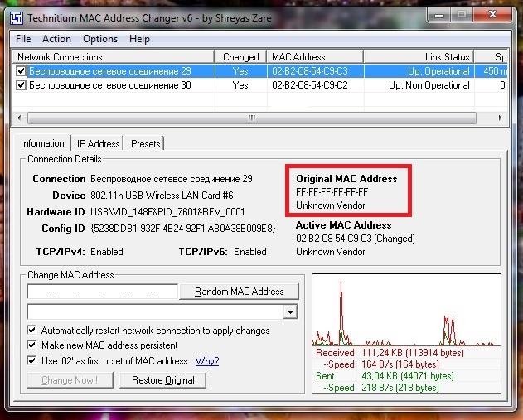Open the Why? link
Screen dimensions: 523x420
coord(207,361)
